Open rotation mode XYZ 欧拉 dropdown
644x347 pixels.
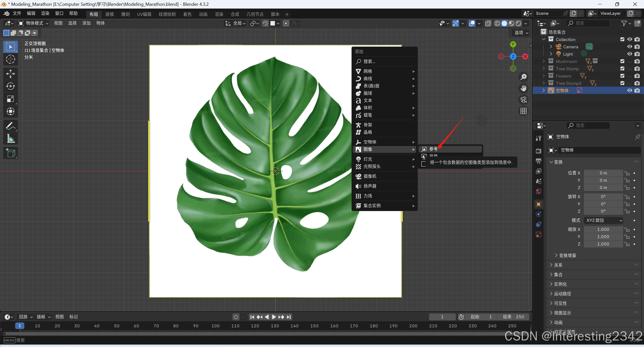[603, 220]
